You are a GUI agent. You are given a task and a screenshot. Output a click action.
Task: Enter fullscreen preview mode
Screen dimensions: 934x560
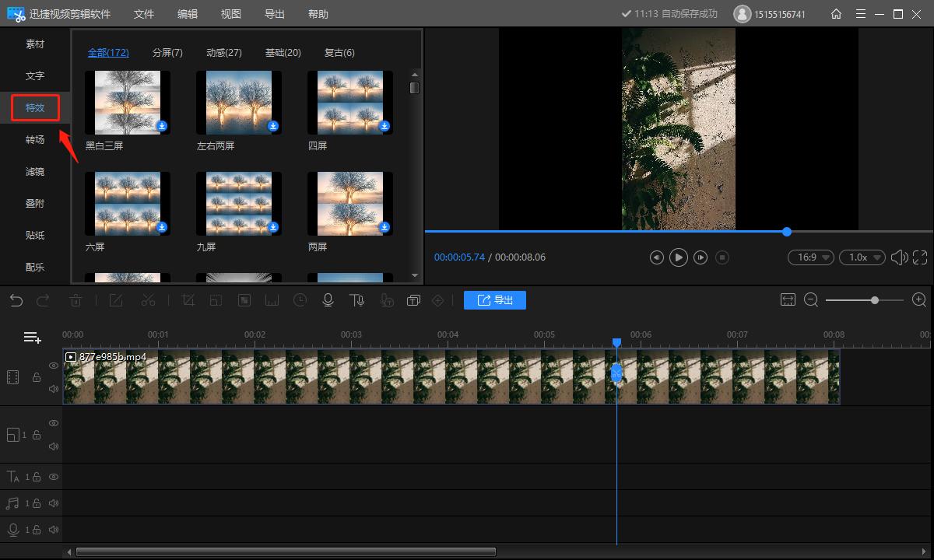point(920,257)
